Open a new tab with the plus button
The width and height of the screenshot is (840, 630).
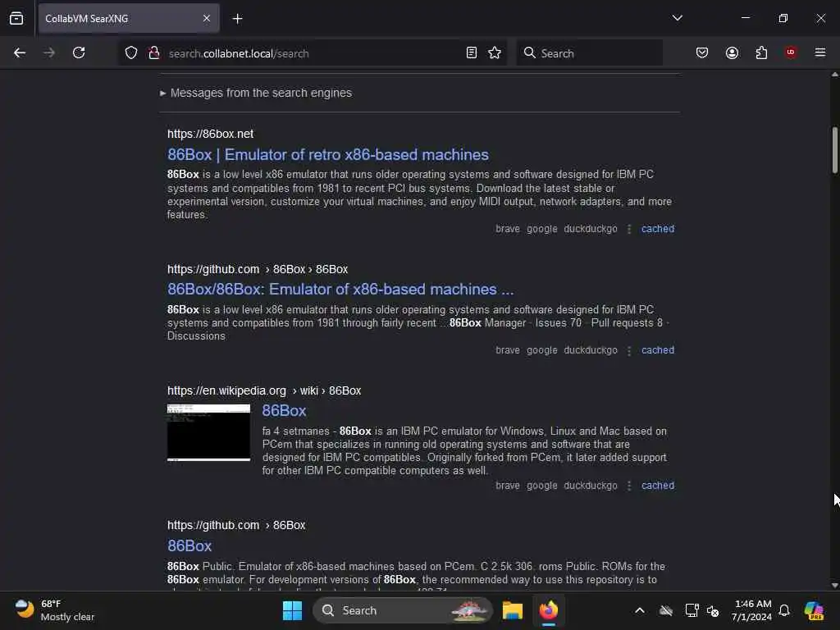(x=237, y=19)
